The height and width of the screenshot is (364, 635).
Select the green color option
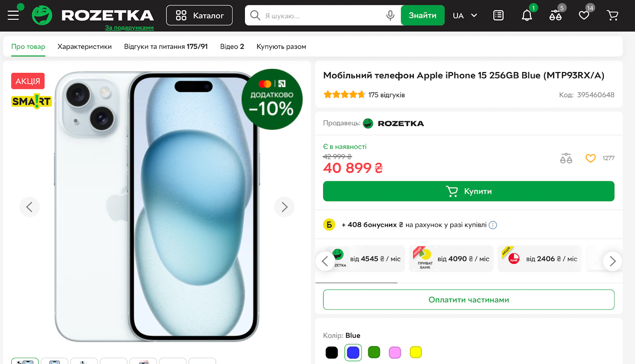374,352
